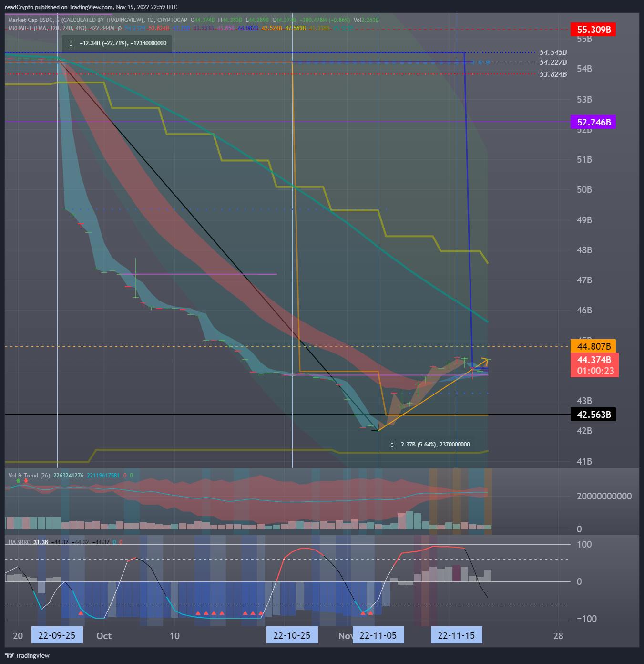Click the 22-10-25 date marker
The height and width of the screenshot is (664, 644).
tap(292, 635)
